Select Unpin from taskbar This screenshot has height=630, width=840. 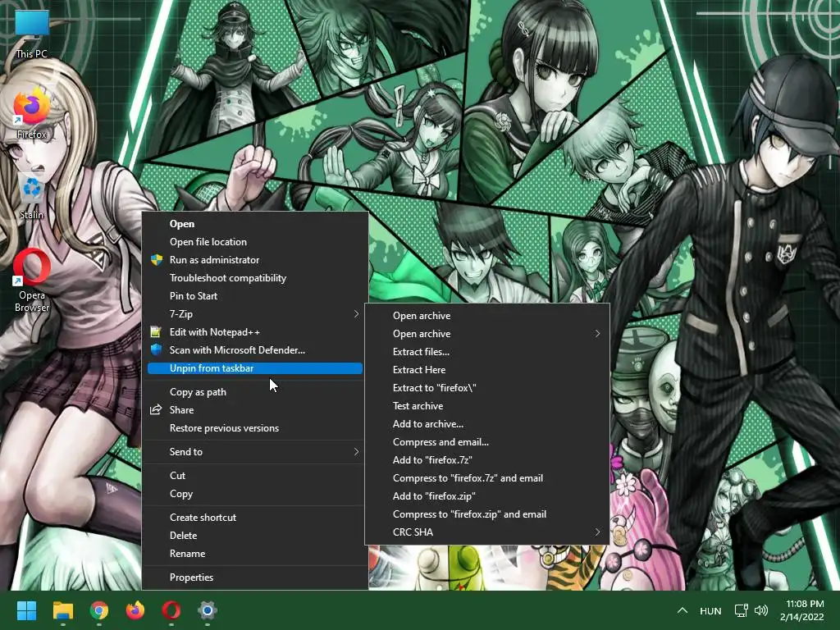(255, 368)
